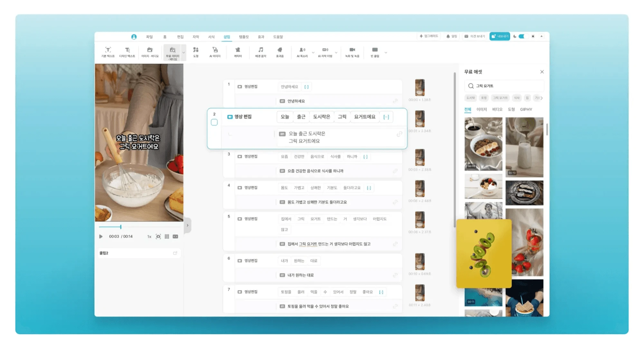
Task: Click the link icon in the 안녕하세요 subtitle row
Action: tap(395, 101)
